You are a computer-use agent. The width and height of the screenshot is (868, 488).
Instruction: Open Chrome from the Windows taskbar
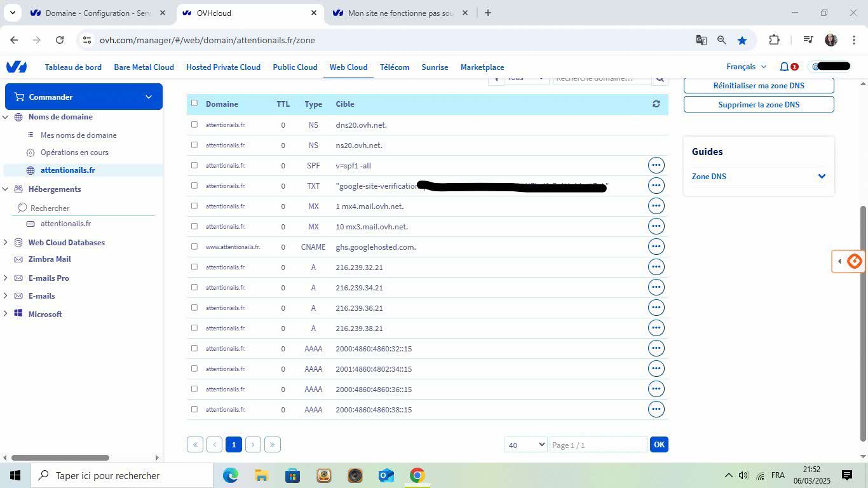point(417,475)
